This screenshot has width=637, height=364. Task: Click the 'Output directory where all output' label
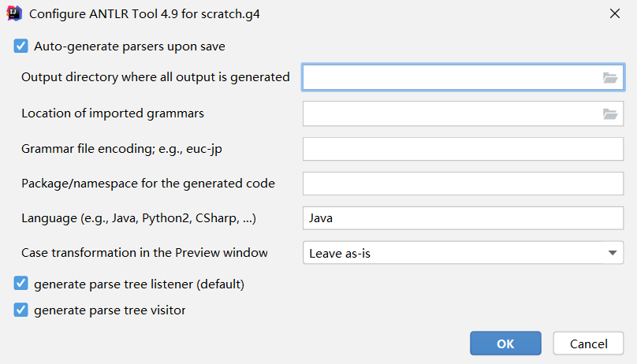point(155,77)
